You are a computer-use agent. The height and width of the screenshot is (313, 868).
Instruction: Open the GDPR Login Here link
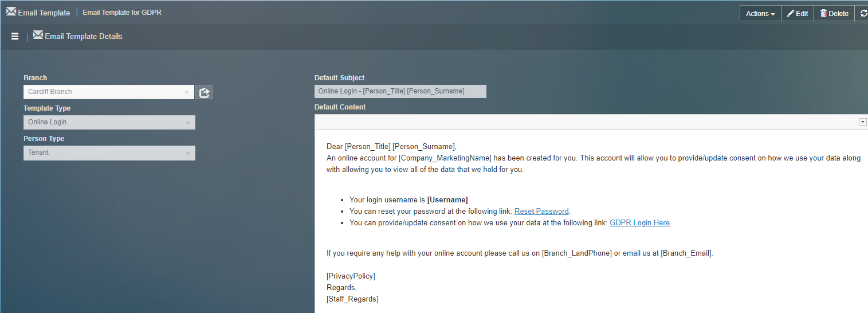tap(639, 222)
